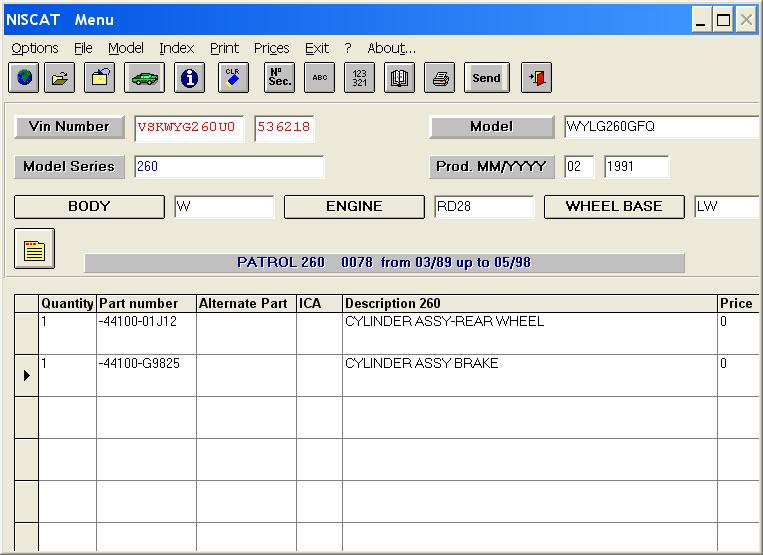The image size is (763, 555).
Task: Clear data with the CLR eraser icon
Action: 233,77
